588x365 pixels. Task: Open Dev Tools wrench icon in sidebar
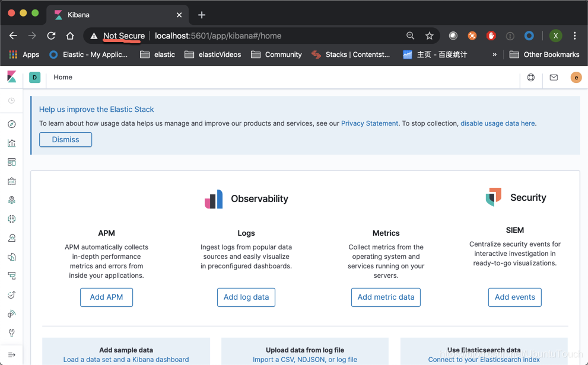(12, 333)
